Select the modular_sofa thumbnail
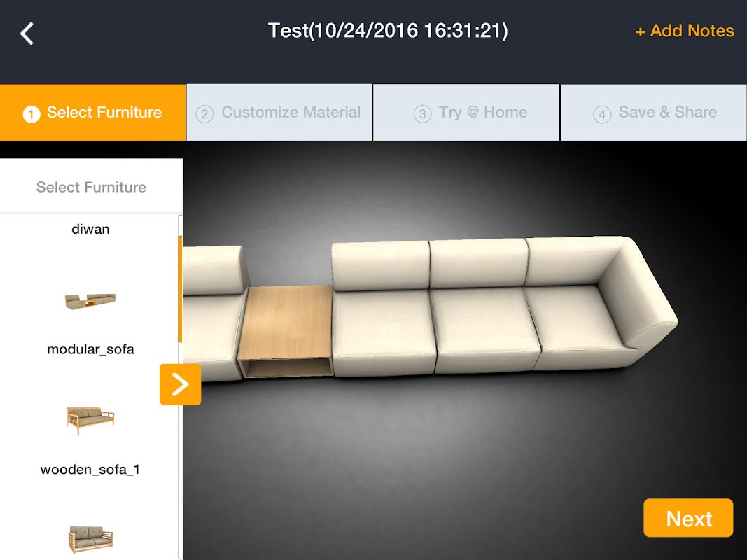The width and height of the screenshot is (747, 560). click(x=90, y=302)
